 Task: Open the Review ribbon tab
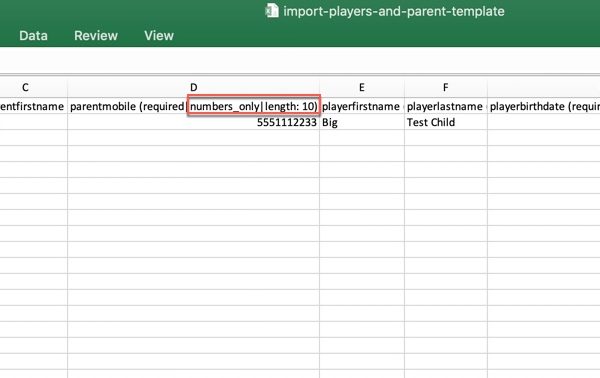point(96,36)
